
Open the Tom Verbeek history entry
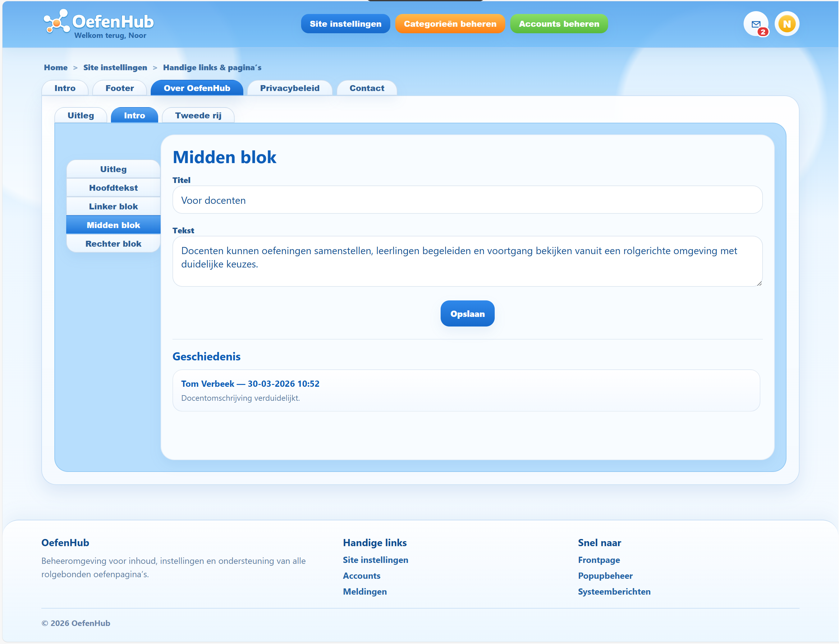click(x=466, y=390)
